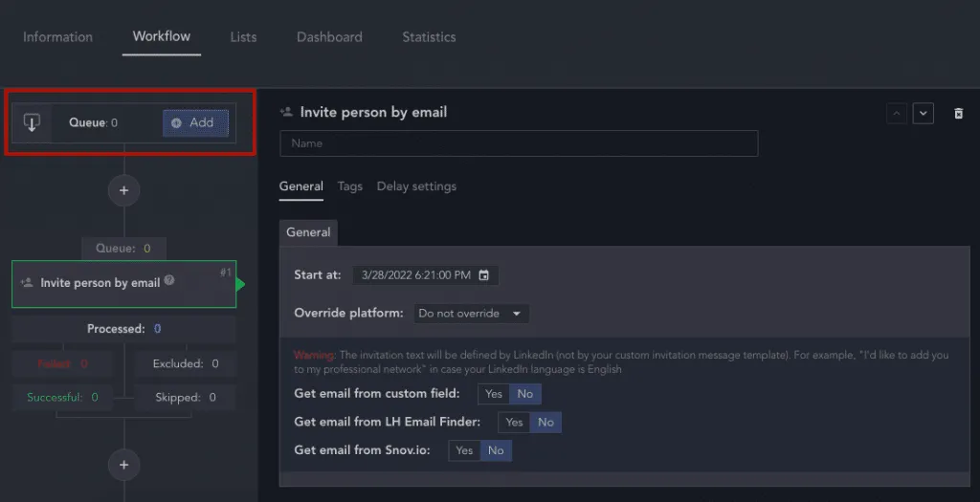
Task: Click the plus node below the action
Action: click(x=123, y=465)
